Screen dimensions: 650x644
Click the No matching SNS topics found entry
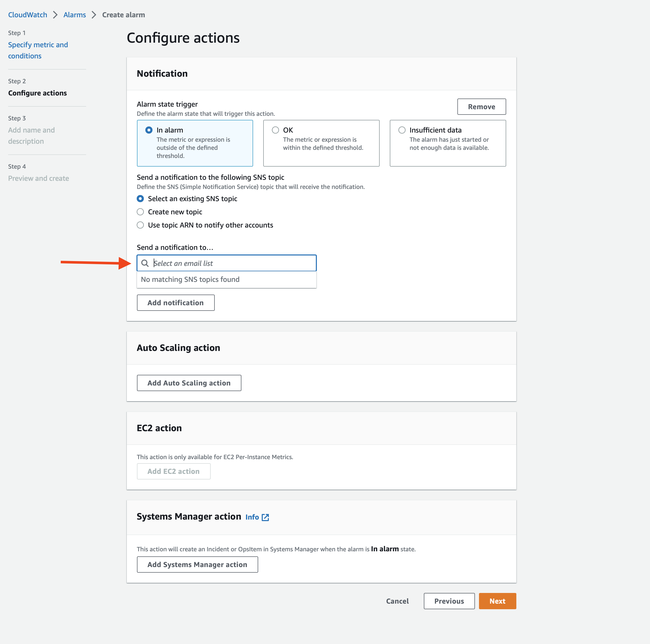[x=190, y=279]
